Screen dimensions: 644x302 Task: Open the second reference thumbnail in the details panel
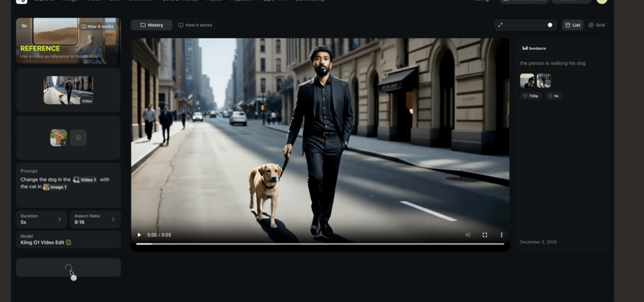click(x=544, y=81)
